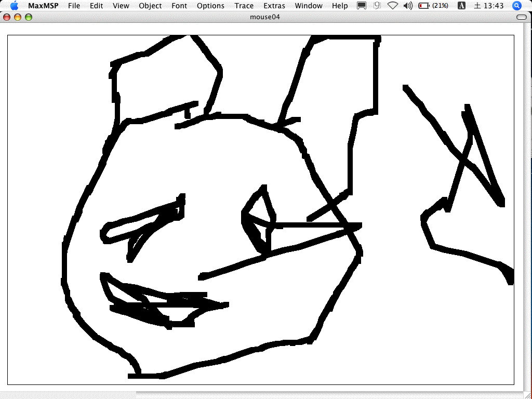Open the Edit menu
The width and height of the screenshot is (532, 399).
pyautogui.click(x=96, y=6)
